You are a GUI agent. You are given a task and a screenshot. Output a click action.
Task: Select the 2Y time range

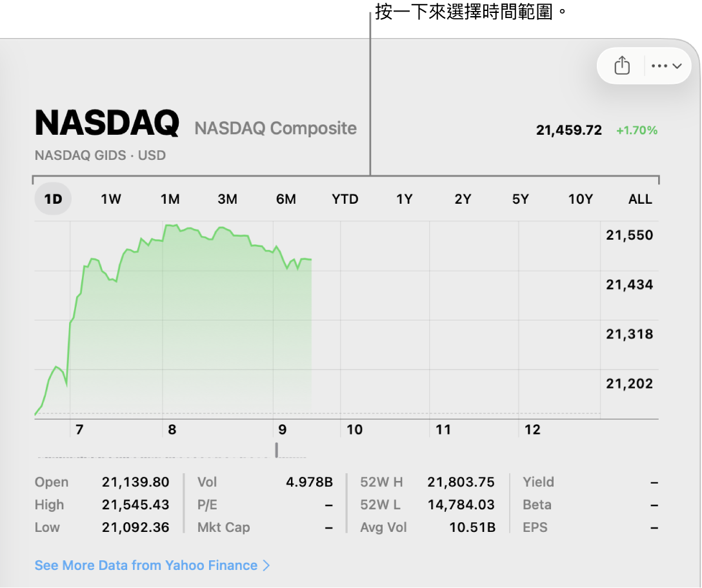(x=463, y=199)
